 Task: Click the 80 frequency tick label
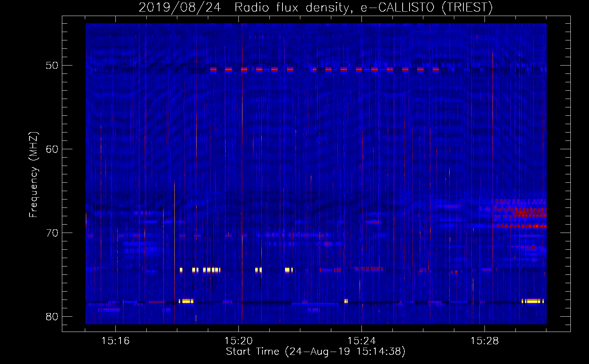pos(52,317)
